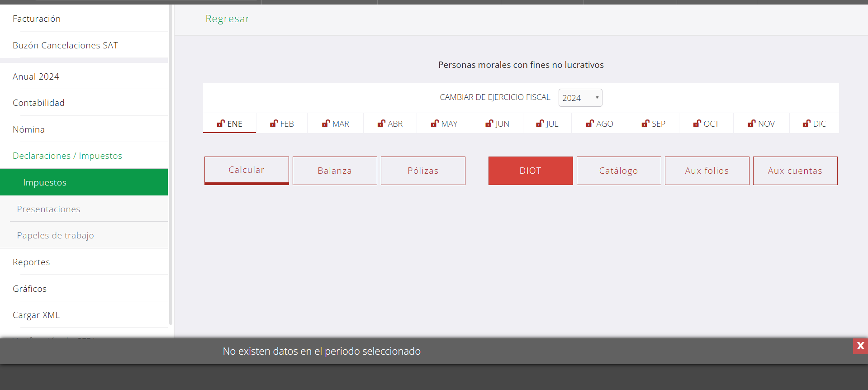The width and height of the screenshot is (868, 390).
Task: Click the padlock icon beside OCT
Action: [697, 124]
